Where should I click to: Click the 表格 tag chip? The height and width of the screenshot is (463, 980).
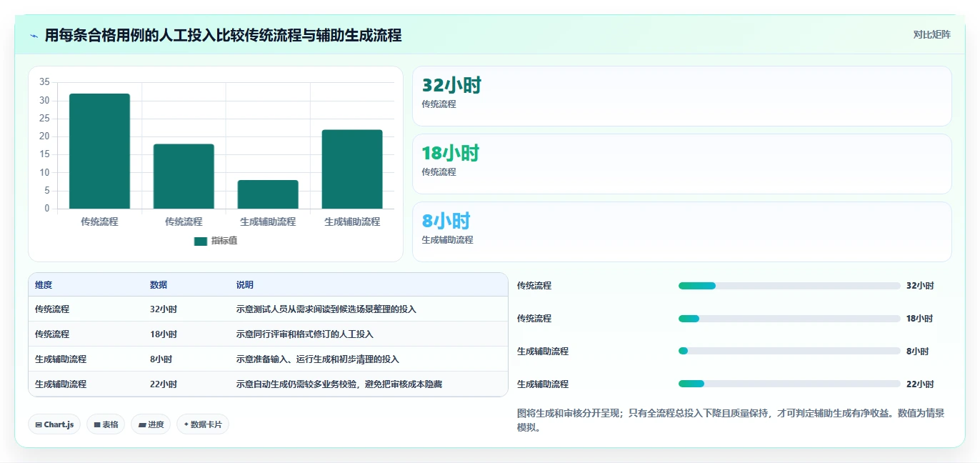click(x=106, y=424)
